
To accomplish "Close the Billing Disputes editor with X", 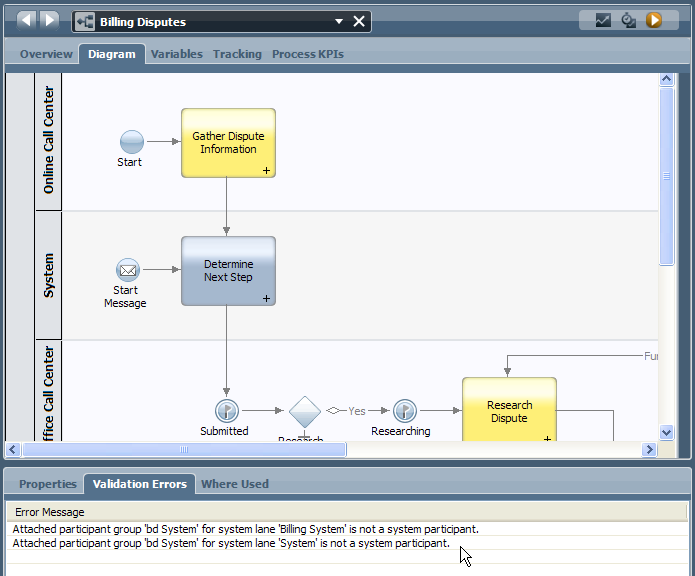I will (359, 21).
